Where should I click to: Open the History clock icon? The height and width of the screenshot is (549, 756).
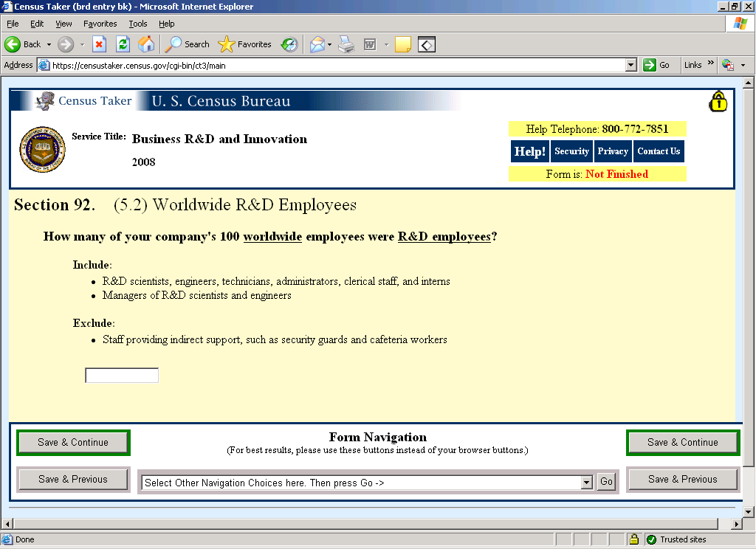click(x=289, y=44)
